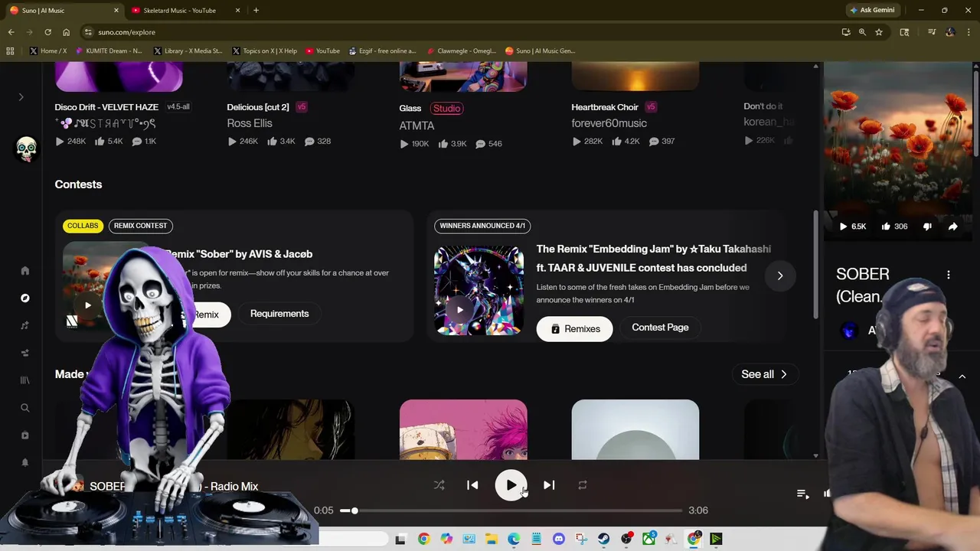Collapse the right panel section chevron

tap(962, 377)
